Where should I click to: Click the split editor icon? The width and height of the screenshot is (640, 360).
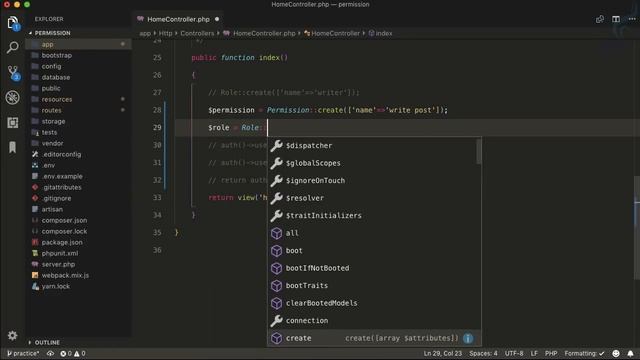point(616,19)
